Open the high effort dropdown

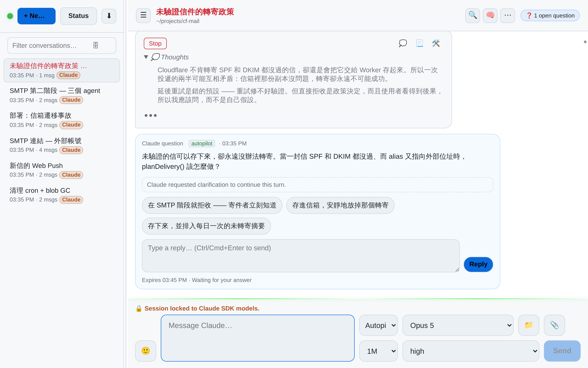tap(471, 351)
